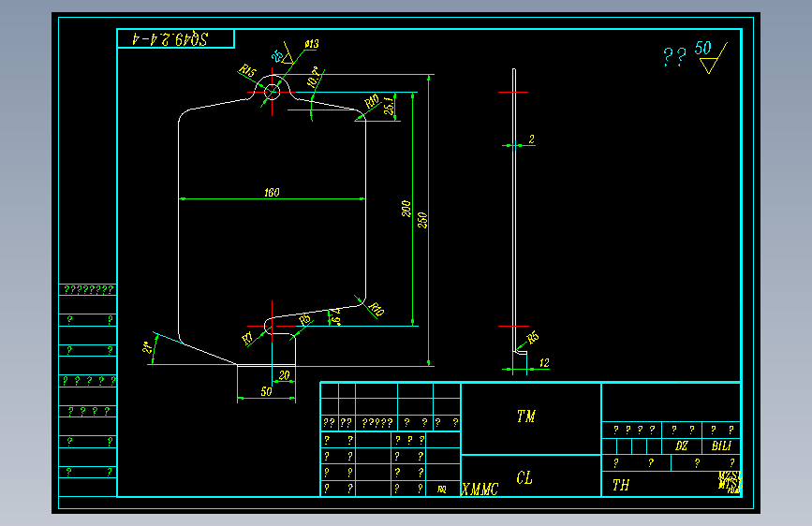
Task: Select the 160 width dimension text
Action: click(x=272, y=193)
